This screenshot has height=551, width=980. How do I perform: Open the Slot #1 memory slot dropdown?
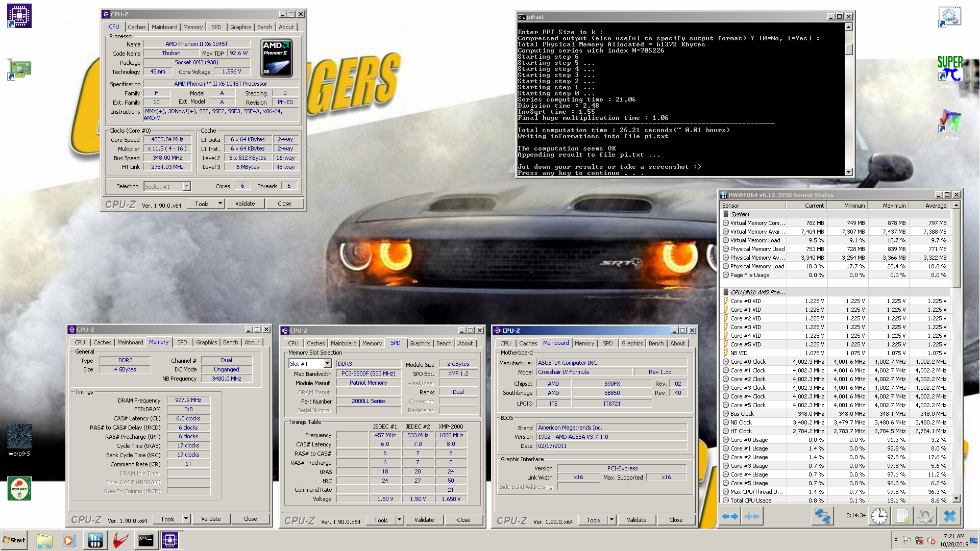tap(327, 364)
